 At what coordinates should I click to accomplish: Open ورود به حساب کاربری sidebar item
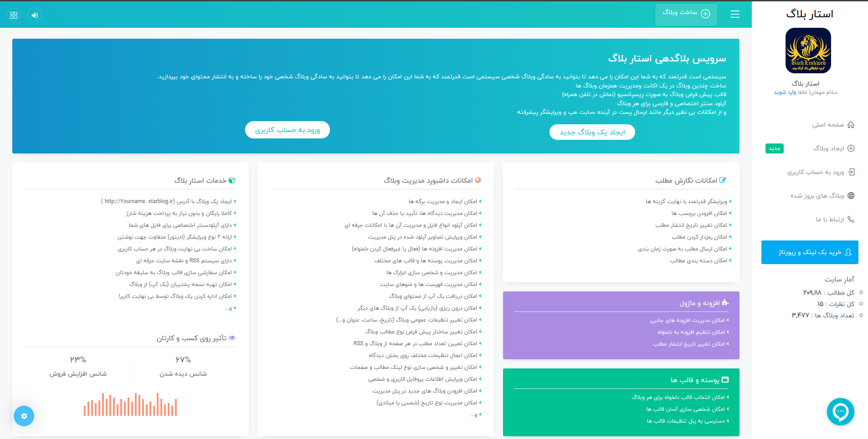click(816, 172)
